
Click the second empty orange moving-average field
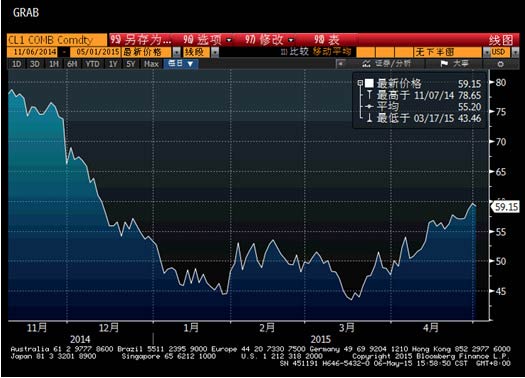(384, 52)
